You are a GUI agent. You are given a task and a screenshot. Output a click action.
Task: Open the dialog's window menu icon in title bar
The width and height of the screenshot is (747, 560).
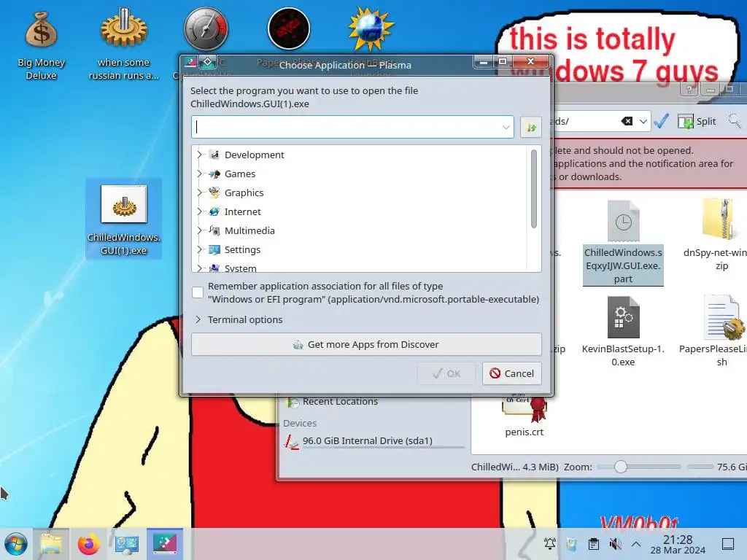point(190,62)
